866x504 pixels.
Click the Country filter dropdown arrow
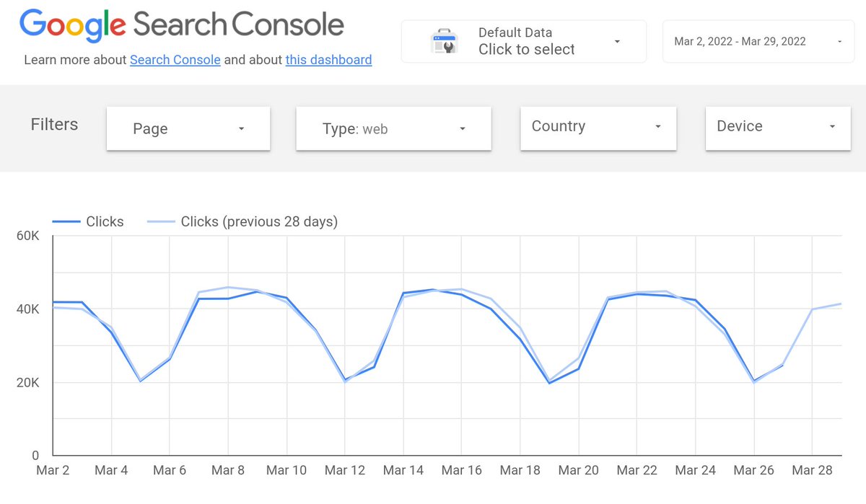657,126
